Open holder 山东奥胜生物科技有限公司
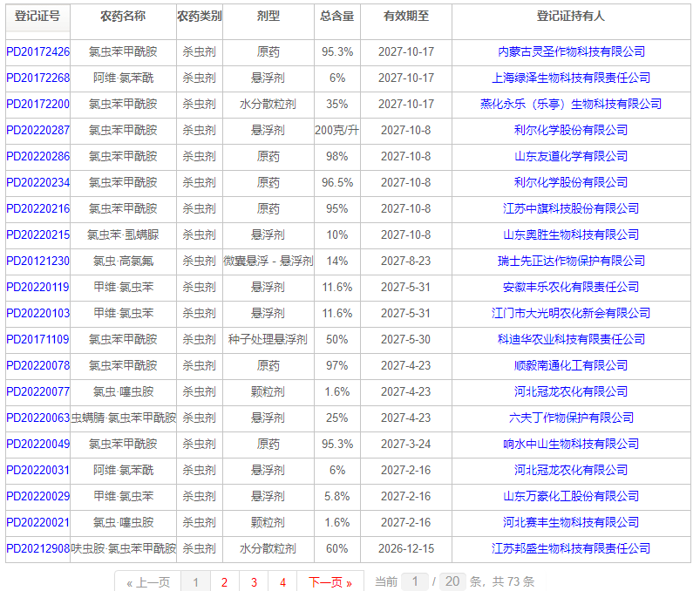The width and height of the screenshot is (700, 591). point(571,234)
